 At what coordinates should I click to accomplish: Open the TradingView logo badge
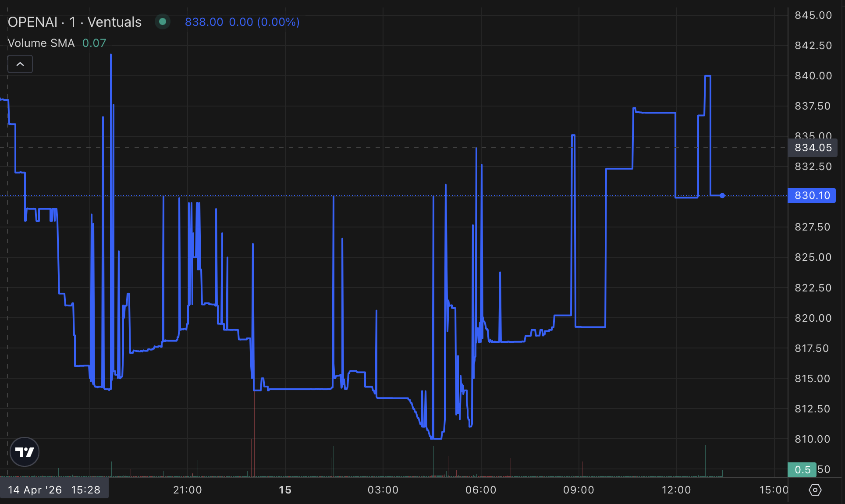(x=25, y=452)
